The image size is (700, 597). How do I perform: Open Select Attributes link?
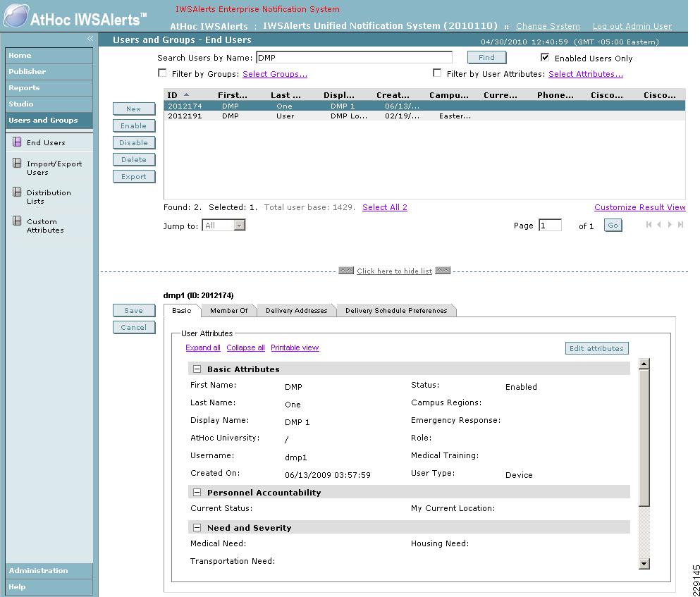coord(586,74)
